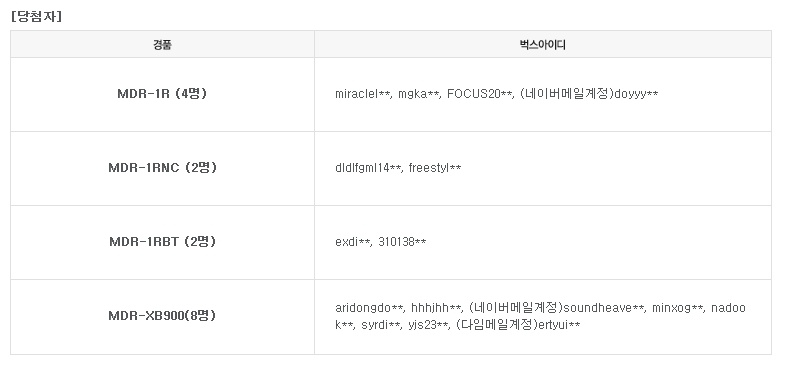This screenshot has width=788, height=368.
Task: Click winner ID mgka**
Action: 418,95
